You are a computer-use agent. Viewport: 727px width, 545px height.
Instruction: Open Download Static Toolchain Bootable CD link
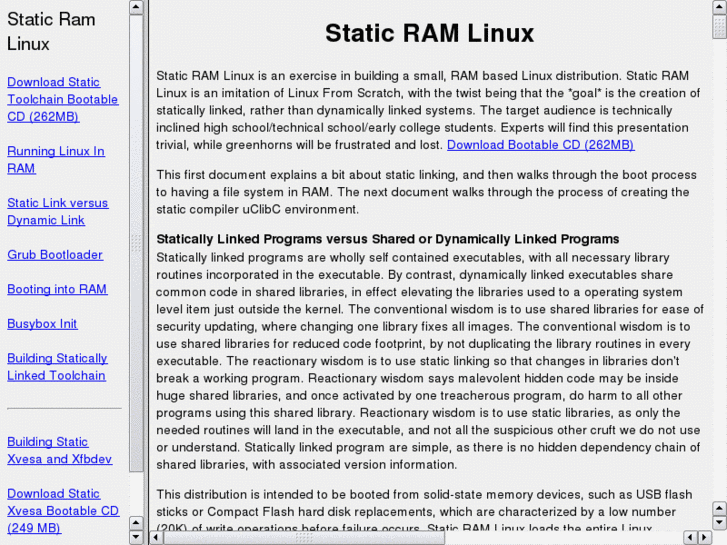(x=63, y=99)
